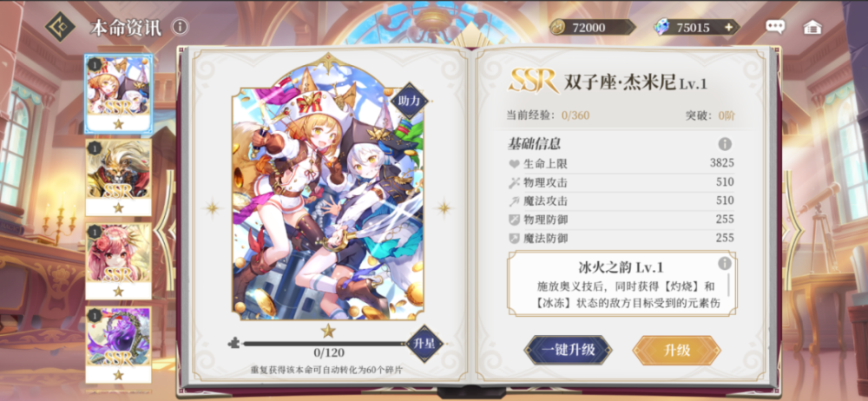
Task: Open the 助力 diamond button
Action: coord(409,101)
